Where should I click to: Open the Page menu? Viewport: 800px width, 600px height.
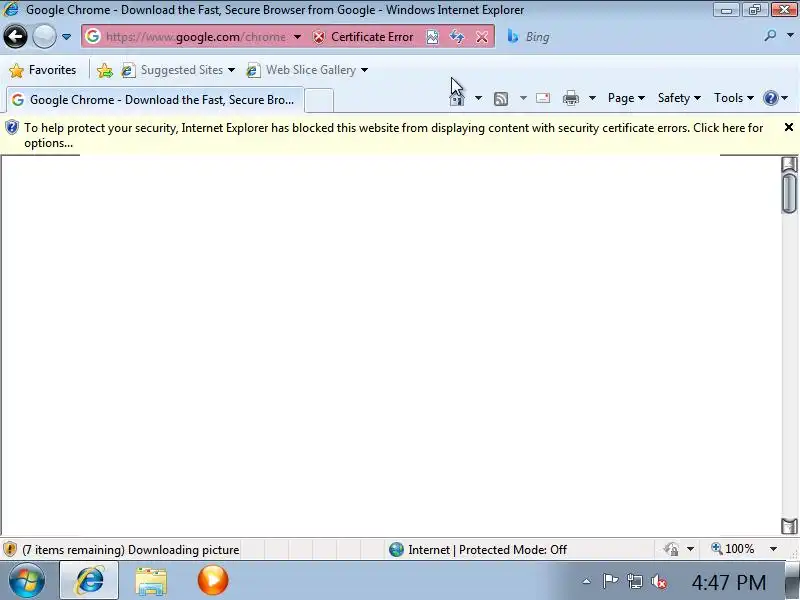coord(626,98)
